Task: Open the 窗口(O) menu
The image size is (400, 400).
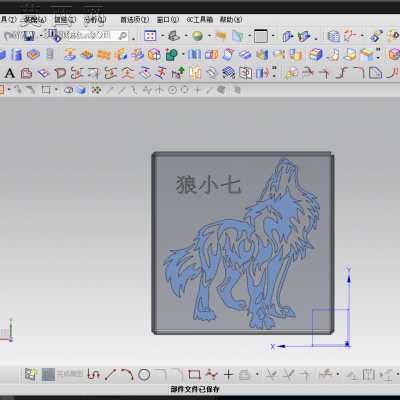Action: tap(168, 20)
